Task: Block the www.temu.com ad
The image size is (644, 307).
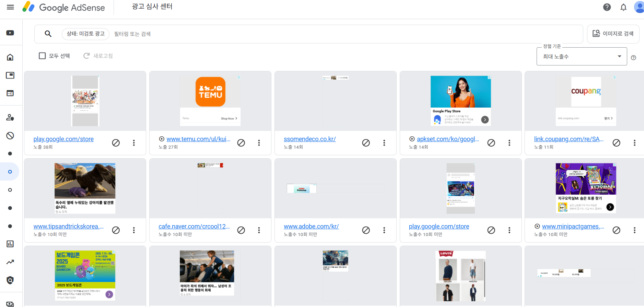Action: point(241,143)
